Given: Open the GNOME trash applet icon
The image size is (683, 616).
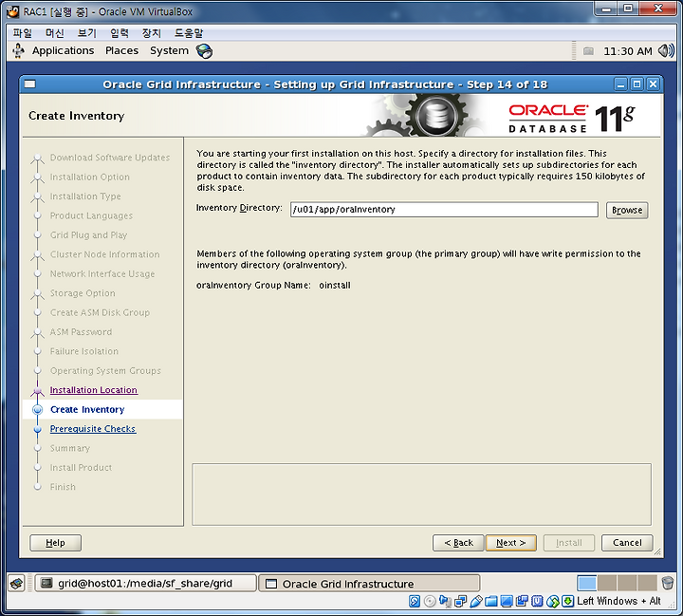Looking at the screenshot, I should click(x=667, y=583).
